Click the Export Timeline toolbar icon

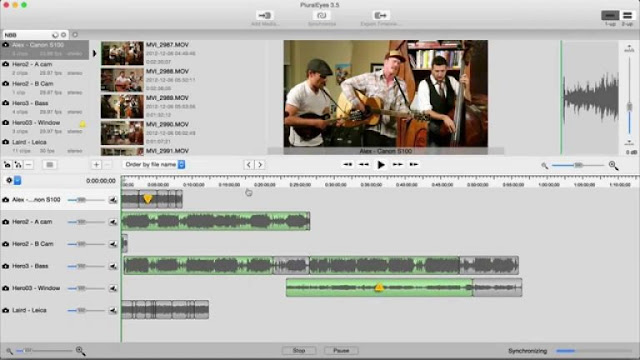click(x=380, y=16)
